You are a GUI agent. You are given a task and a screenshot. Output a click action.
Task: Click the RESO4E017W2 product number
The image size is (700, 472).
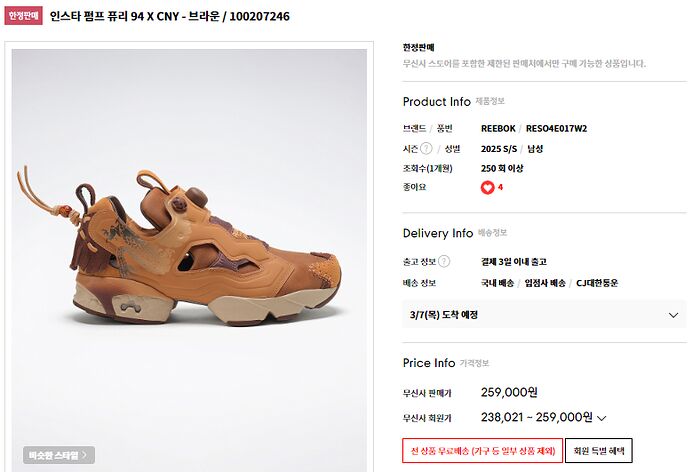click(556, 129)
